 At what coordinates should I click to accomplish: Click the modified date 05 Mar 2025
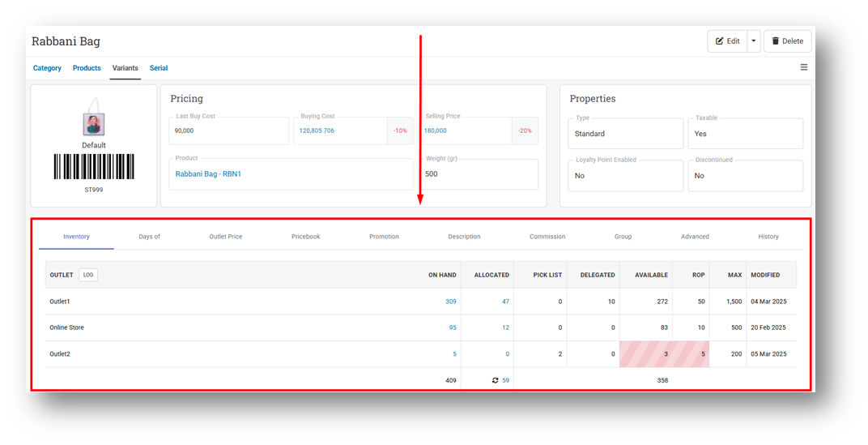point(768,354)
